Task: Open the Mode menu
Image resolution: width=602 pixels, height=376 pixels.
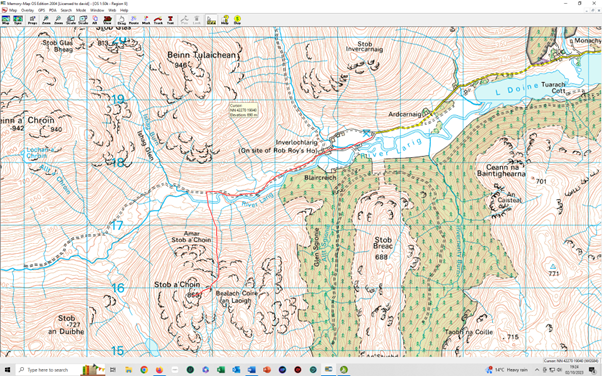Action: (81, 10)
